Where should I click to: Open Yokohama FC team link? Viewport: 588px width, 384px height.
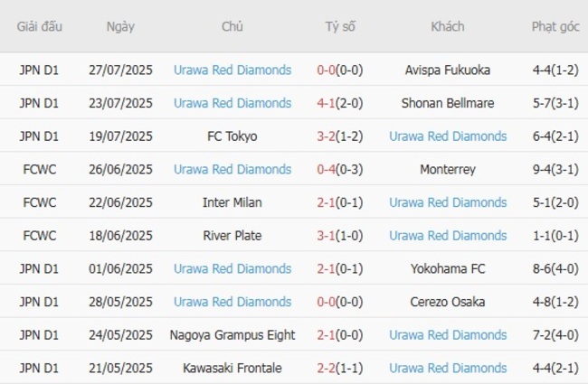click(x=448, y=268)
